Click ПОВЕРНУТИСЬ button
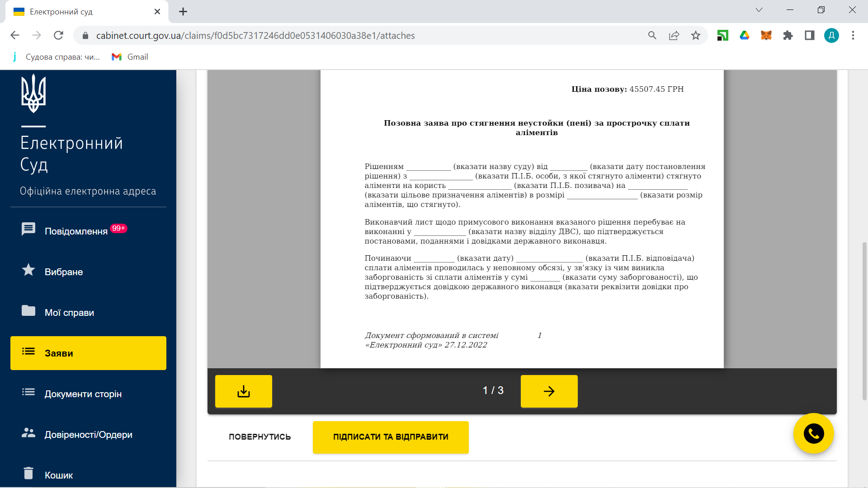The image size is (868, 488). [x=259, y=437]
